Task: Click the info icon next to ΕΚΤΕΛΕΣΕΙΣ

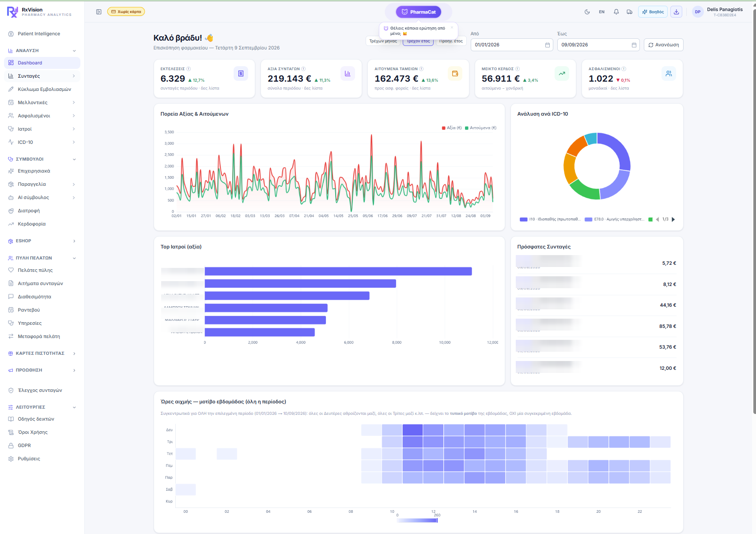Action: tap(189, 69)
